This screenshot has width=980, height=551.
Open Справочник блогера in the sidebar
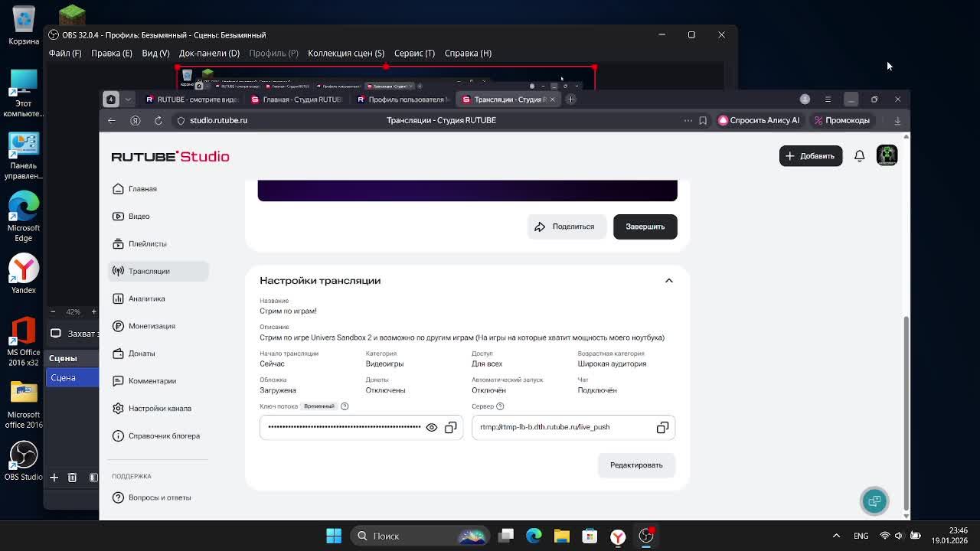tap(158, 436)
